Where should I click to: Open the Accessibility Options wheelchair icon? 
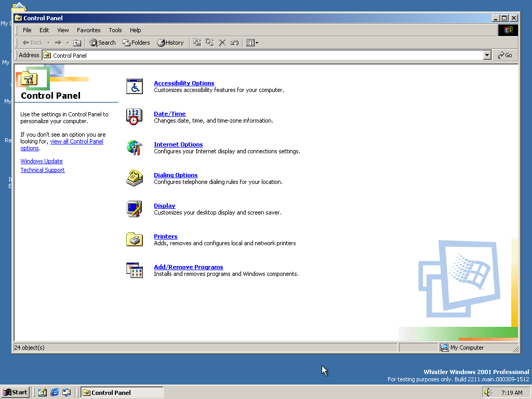135,87
